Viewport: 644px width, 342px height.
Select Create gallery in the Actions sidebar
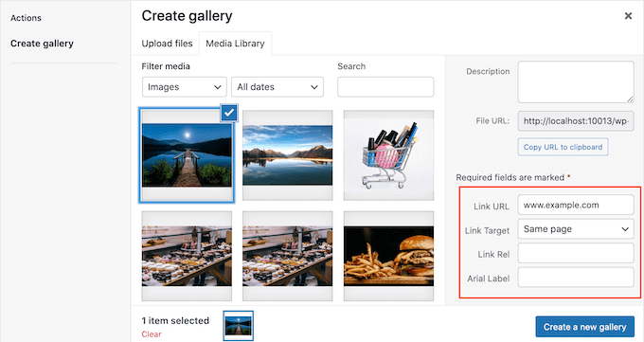tap(42, 44)
